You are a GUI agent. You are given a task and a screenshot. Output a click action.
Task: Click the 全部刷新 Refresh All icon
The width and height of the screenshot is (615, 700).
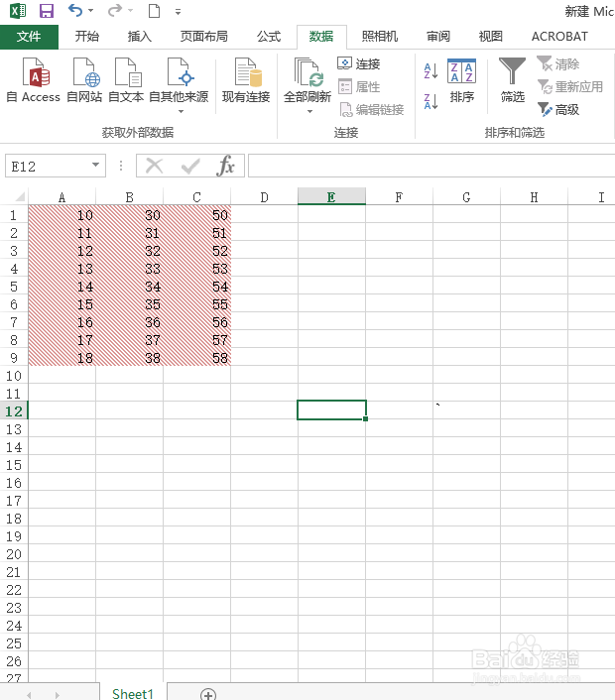(307, 71)
